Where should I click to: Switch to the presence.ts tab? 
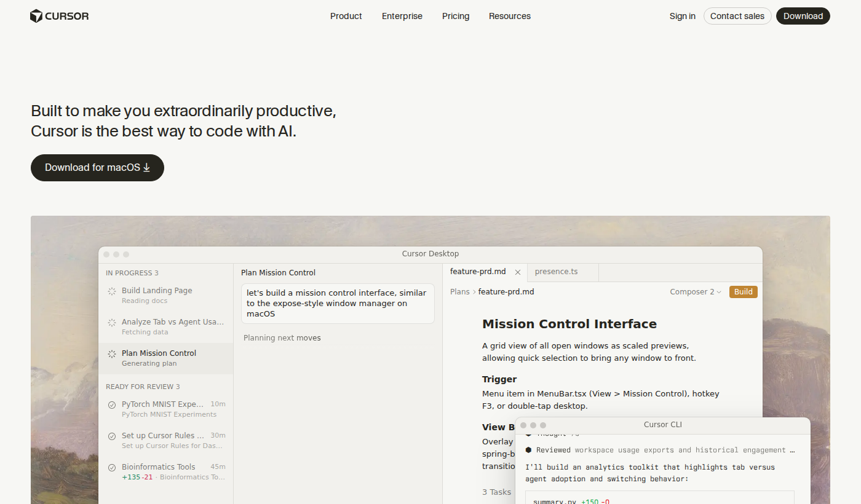point(563,272)
